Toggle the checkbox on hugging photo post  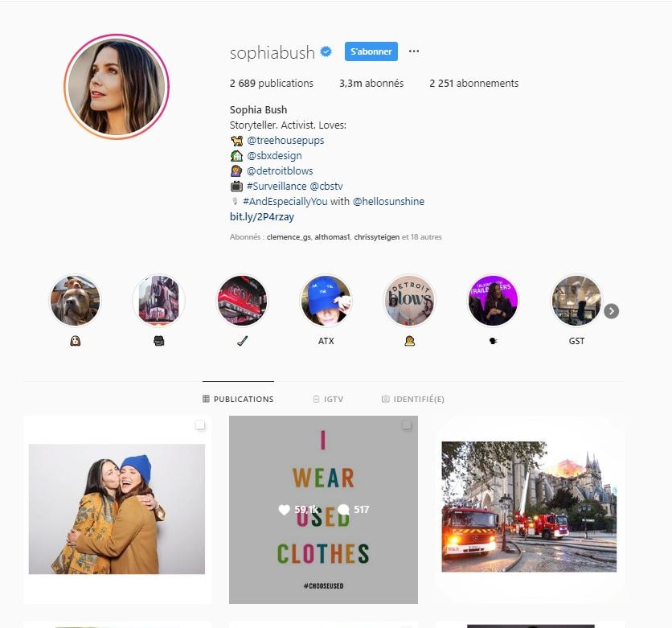pos(199,425)
